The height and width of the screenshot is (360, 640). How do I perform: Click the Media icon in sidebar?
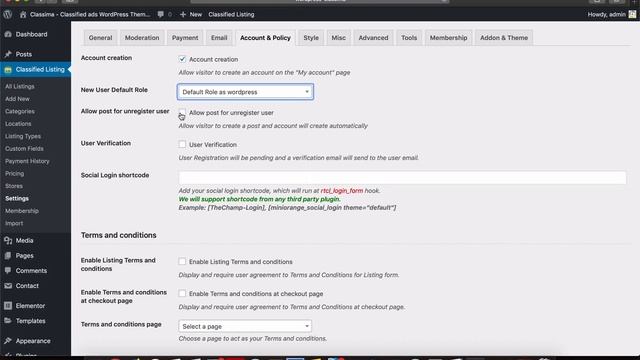pyautogui.click(x=8, y=240)
